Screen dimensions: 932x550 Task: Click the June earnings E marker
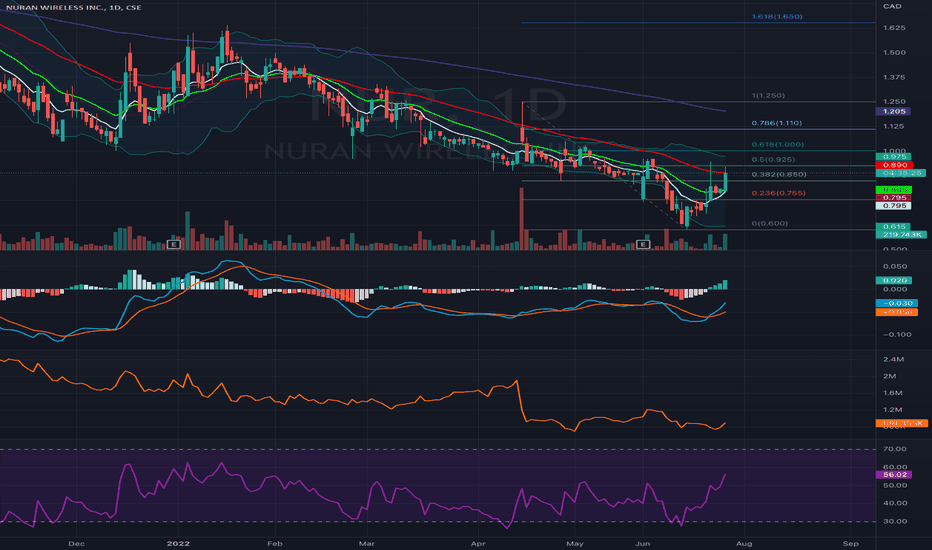click(x=643, y=244)
